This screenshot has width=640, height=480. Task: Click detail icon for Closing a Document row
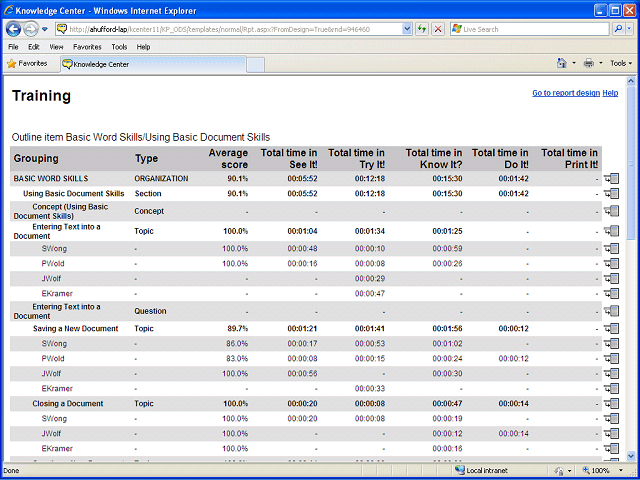click(x=612, y=404)
